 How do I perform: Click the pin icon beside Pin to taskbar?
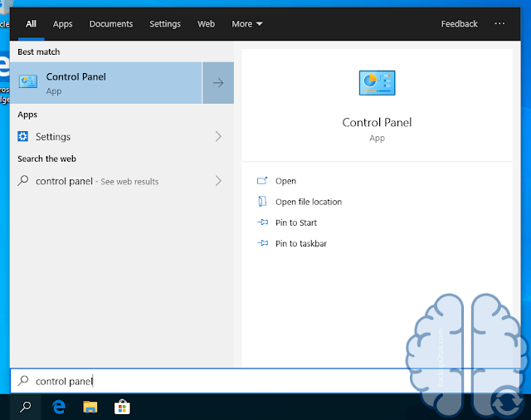(262, 243)
